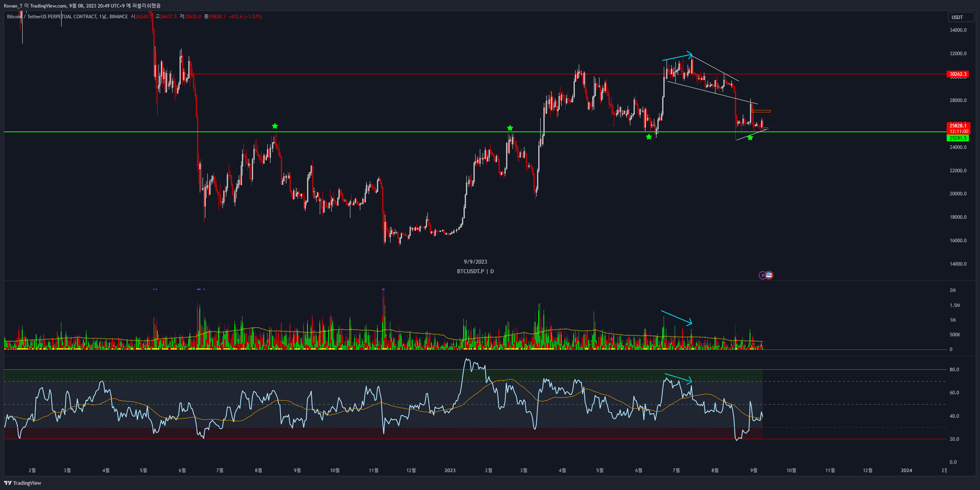Click the 80.0 RSI axis label

(x=954, y=370)
